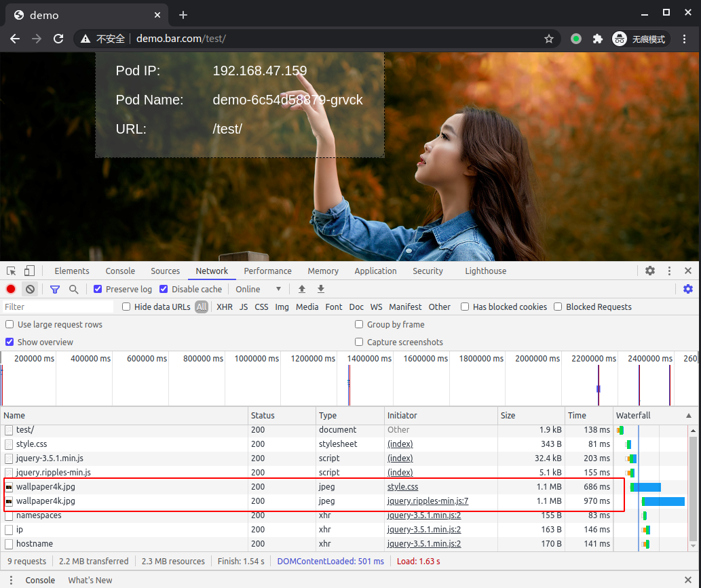701x588 pixels.
Task: Open the network search magnifier
Action: [73, 289]
